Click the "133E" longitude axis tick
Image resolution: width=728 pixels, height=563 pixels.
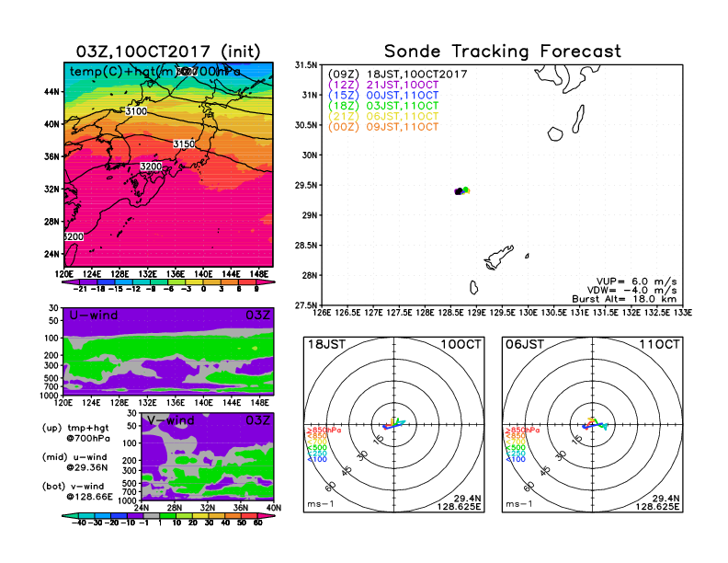point(683,313)
